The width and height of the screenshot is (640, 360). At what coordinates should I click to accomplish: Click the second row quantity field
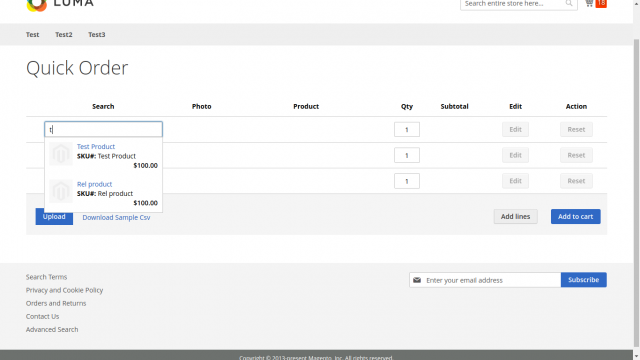[407, 155]
